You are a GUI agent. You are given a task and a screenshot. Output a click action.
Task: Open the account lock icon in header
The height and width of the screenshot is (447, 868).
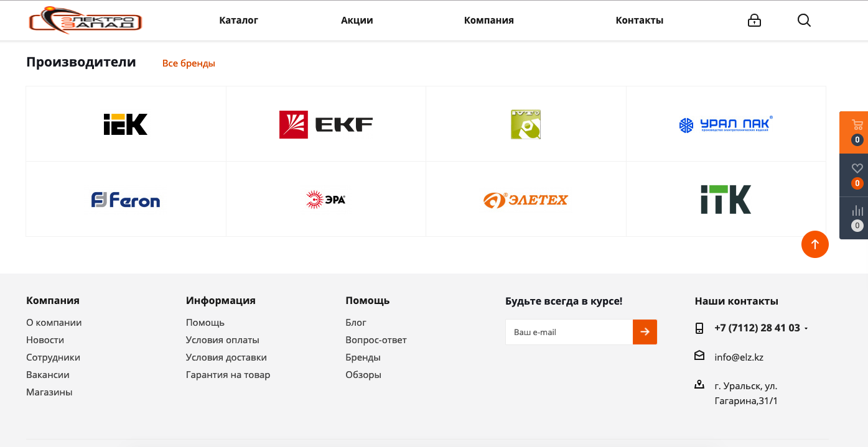click(x=754, y=21)
